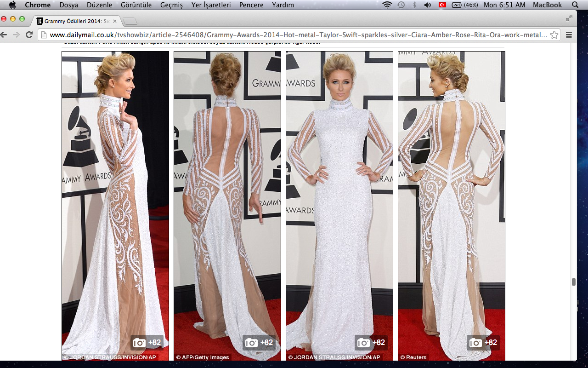Open the Apple menu

[12, 5]
